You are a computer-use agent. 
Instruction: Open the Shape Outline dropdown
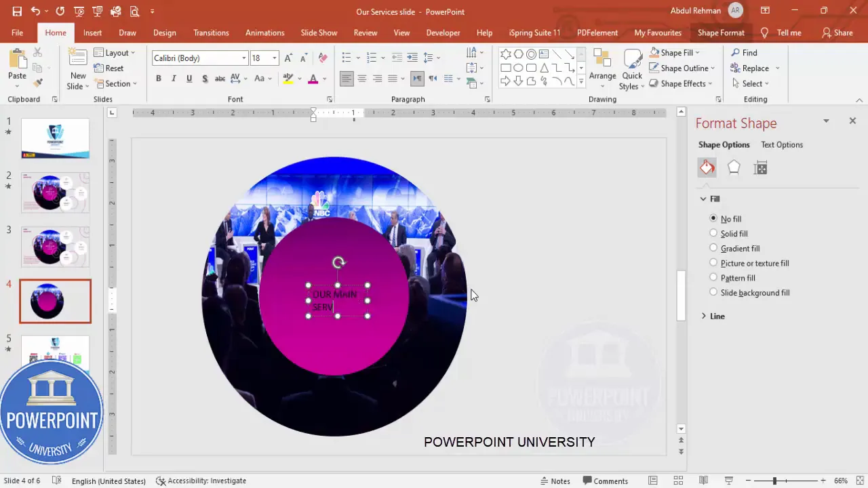682,68
